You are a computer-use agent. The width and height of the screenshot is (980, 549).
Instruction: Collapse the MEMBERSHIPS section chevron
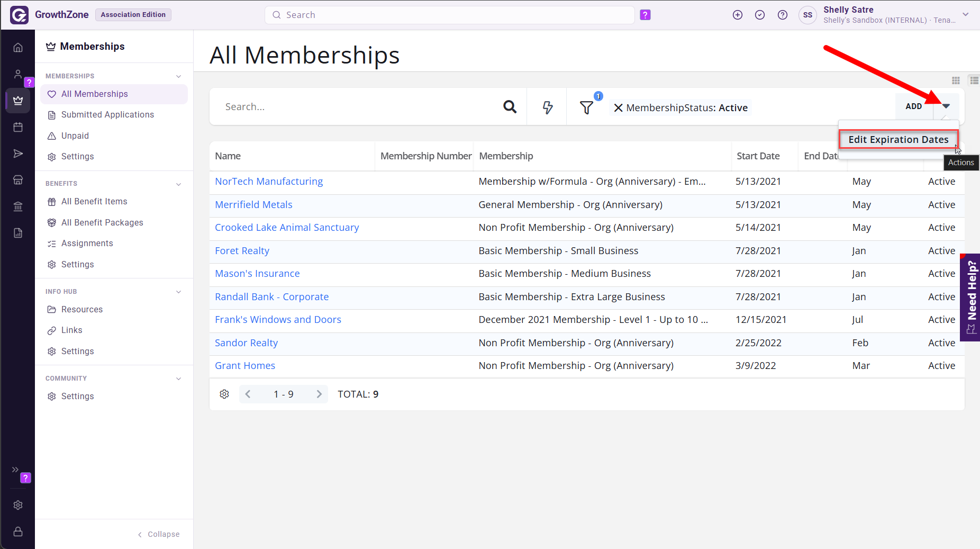(x=179, y=76)
